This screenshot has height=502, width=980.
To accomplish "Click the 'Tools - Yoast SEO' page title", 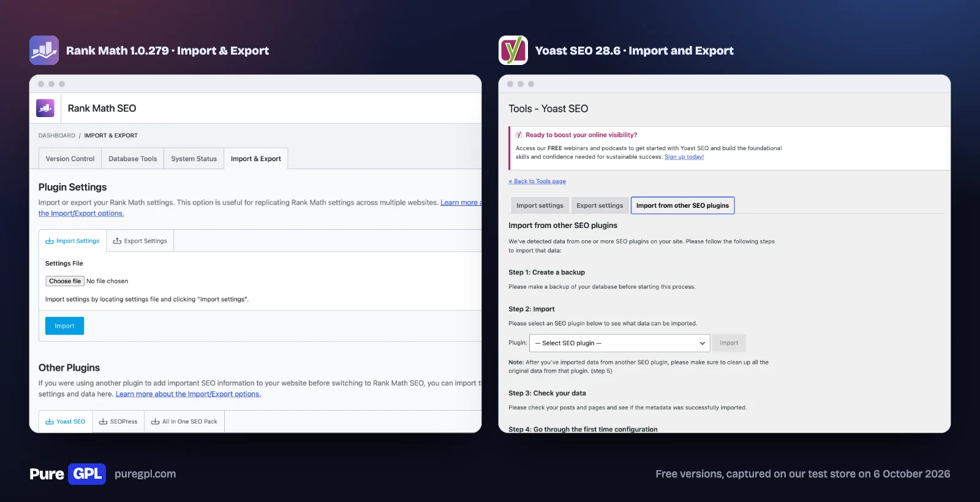I will tap(548, 109).
